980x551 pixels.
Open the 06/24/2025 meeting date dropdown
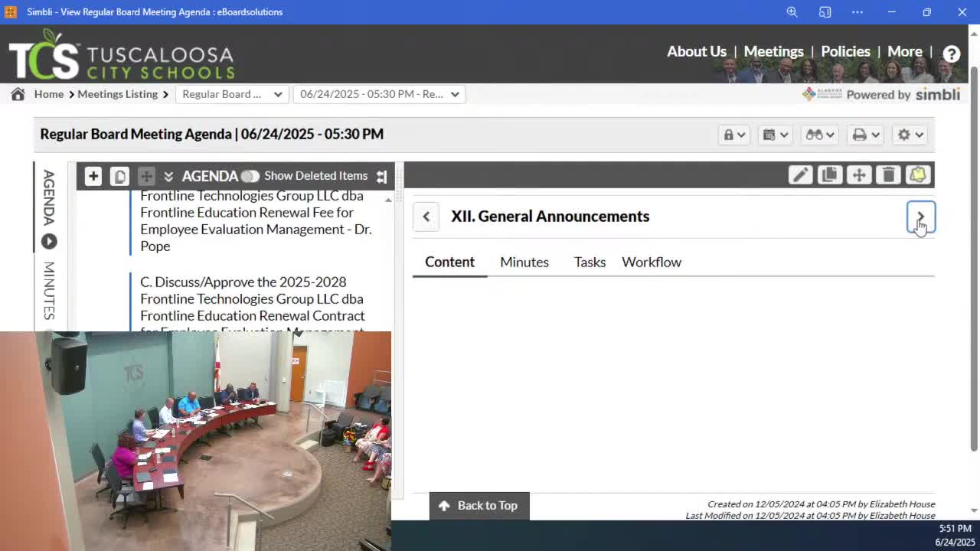[379, 94]
